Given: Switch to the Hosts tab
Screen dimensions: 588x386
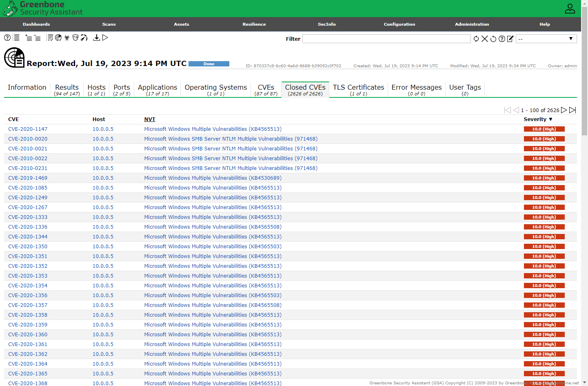Looking at the screenshot, I should click(97, 90).
